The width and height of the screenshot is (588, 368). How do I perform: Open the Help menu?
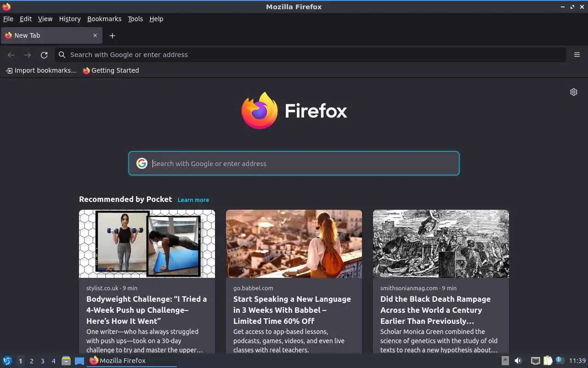coord(156,19)
